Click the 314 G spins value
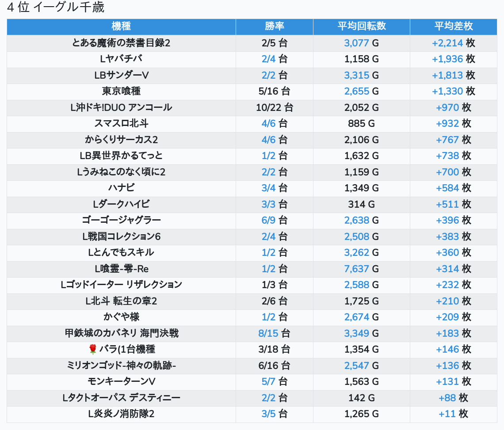Screen dimensions: 504x430 (x=362, y=205)
